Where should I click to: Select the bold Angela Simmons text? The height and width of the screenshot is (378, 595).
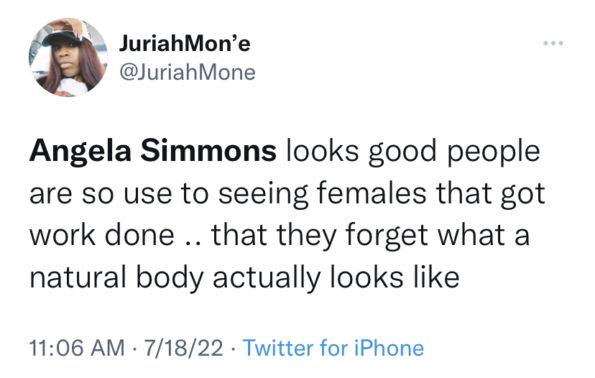point(153,151)
